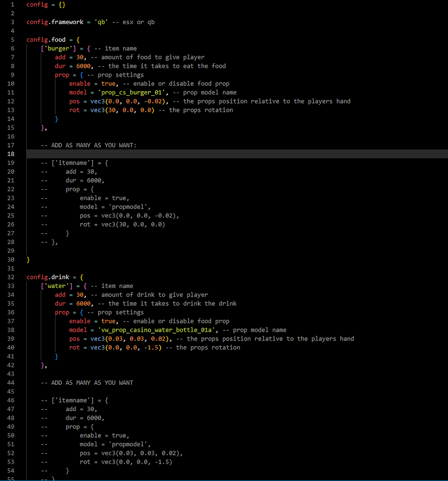Place cursor on the config.food declaration
The height and width of the screenshot is (481, 448).
(46, 40)
